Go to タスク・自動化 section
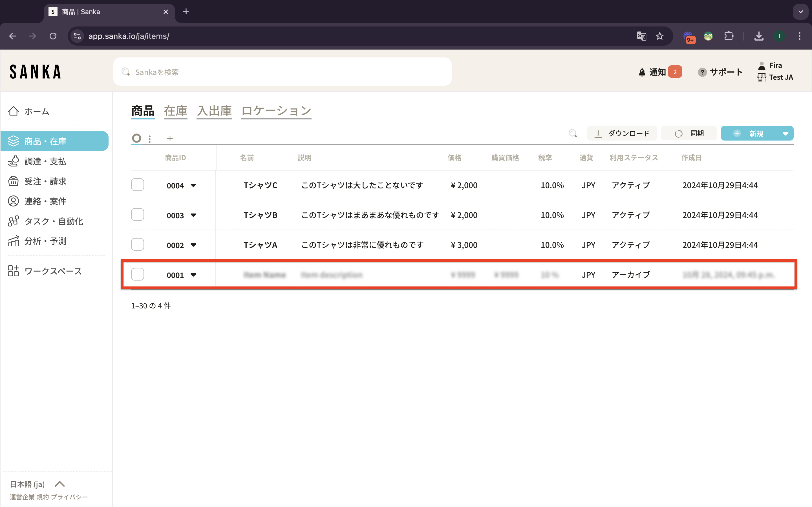 tap(53, 221)
